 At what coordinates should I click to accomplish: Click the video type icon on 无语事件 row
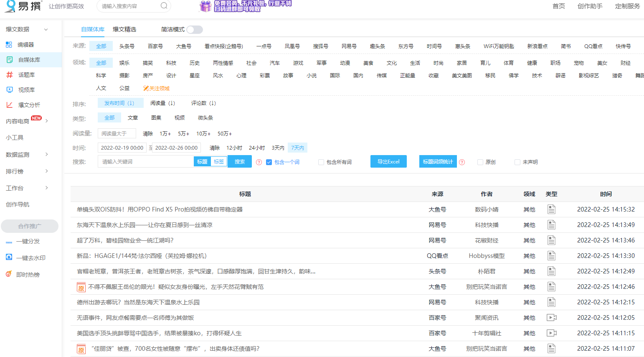pyautogui.click(x=552, y=317)
